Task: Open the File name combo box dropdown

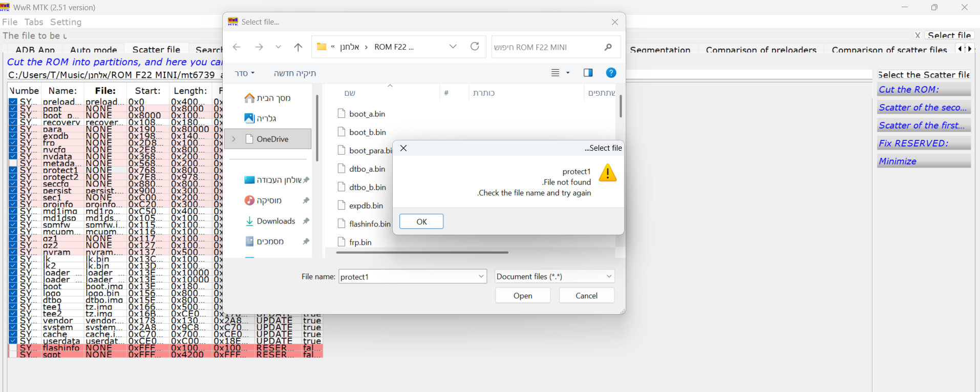Action: tap(481, 277)
